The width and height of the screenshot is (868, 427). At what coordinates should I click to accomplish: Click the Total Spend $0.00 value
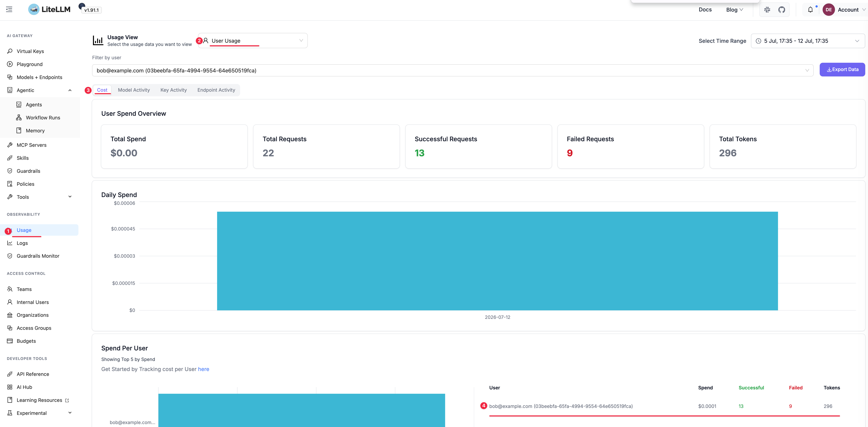(124, 153)
